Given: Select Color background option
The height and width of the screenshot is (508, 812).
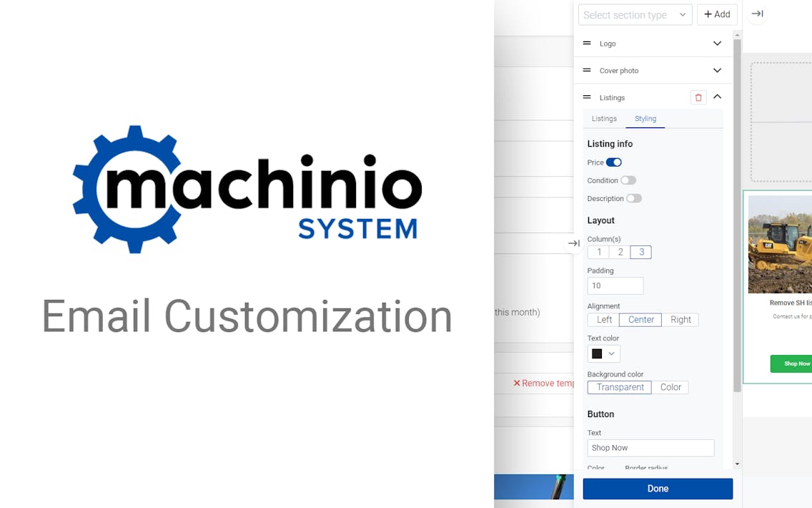Looking at the screenshot, I should pyautogui.click(x=670, y=387).
